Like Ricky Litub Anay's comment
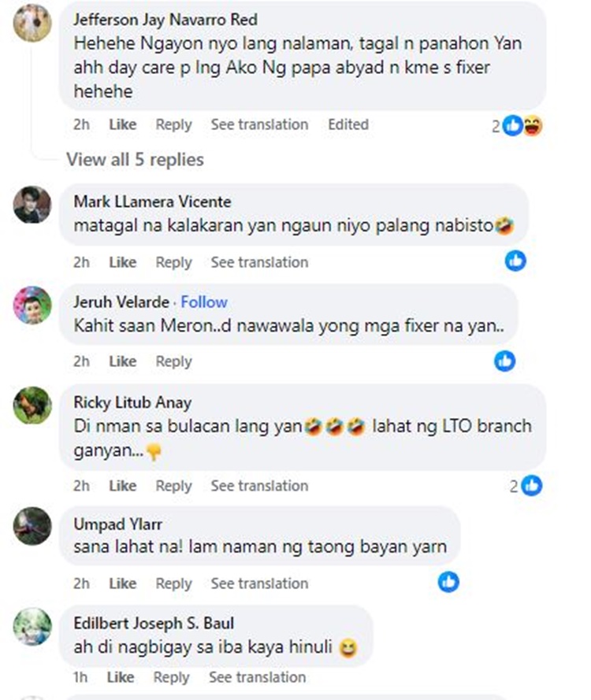 click(x=123, y=486)
